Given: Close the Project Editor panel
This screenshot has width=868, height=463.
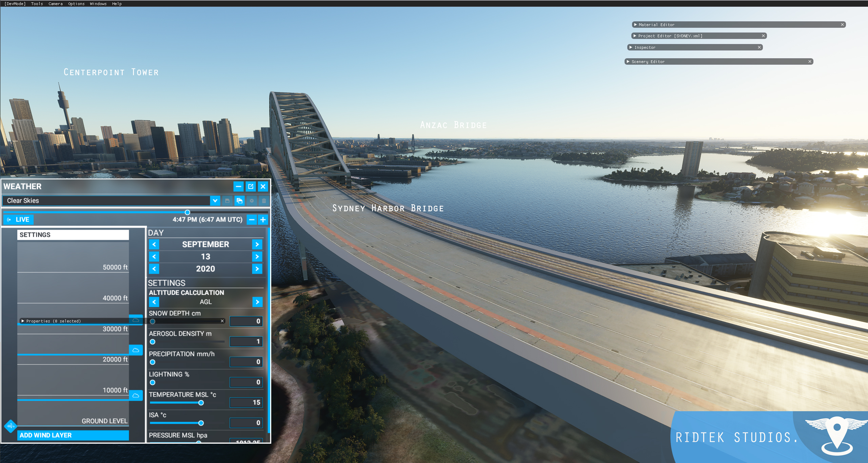Looking at the screenshot, I should coord(764,36).
